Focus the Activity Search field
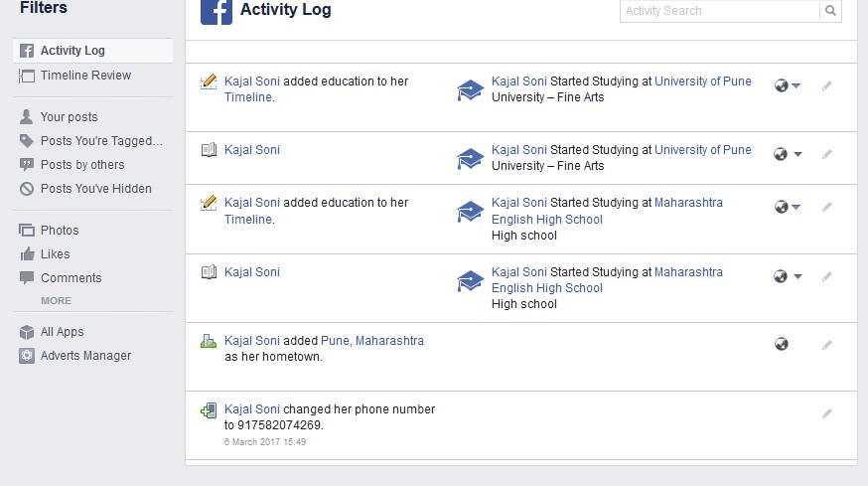 click(720, 11)
